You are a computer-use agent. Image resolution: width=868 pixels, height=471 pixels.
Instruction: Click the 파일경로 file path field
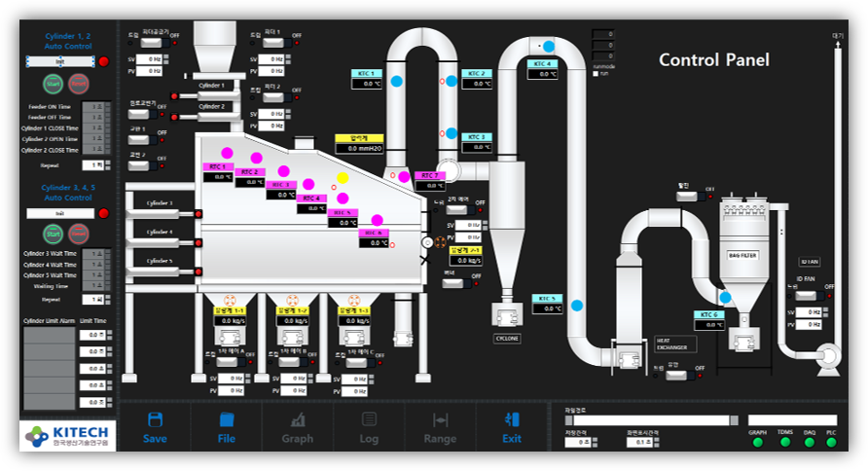651,420
